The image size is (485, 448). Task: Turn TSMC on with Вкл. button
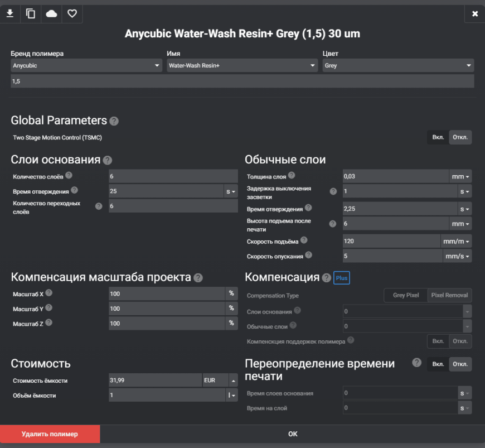pyautogui.click(x=438, y=137)
